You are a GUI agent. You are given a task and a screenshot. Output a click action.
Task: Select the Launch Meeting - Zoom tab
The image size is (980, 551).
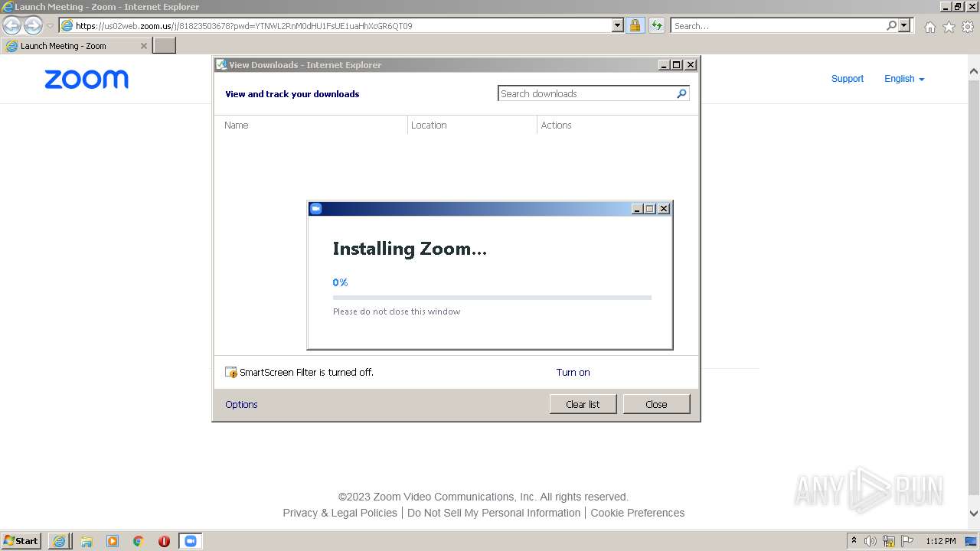tap(76, 46)
